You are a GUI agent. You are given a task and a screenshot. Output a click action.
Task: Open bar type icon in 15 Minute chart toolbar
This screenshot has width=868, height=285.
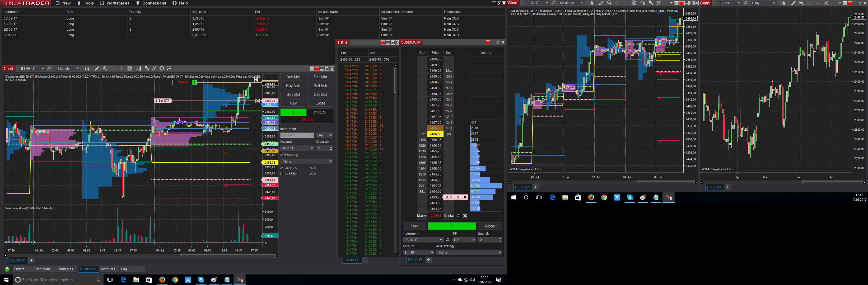coord(87,69)
